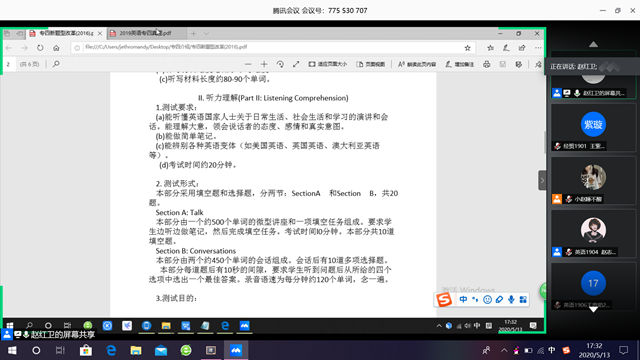
Task: Open Edge from host taskbar
Action: point(111,351)
